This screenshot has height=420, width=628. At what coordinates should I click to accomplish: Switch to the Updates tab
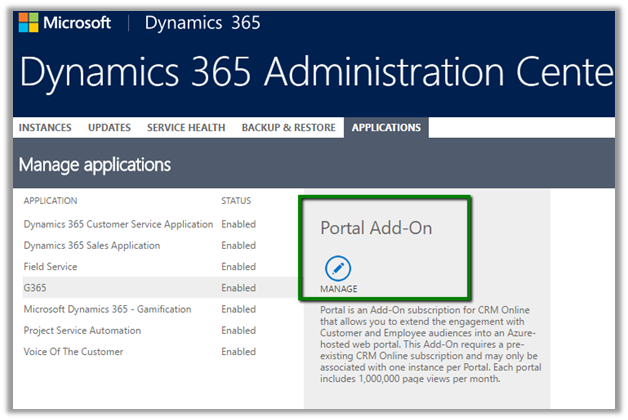109,128
